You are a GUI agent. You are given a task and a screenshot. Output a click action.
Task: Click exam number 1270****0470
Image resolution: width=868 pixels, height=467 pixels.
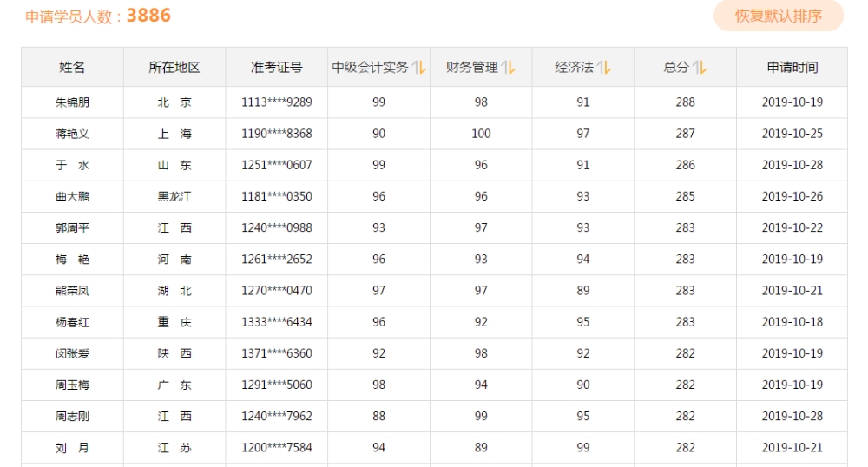point(277,291)
